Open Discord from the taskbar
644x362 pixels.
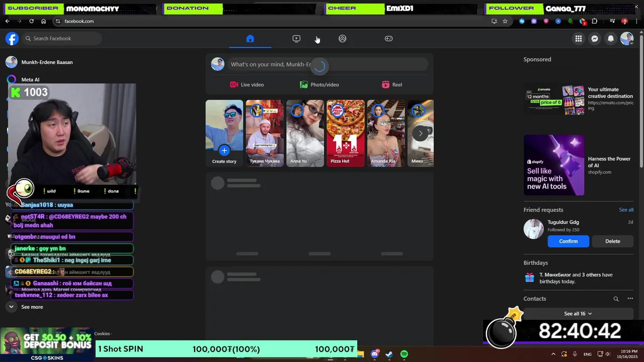pos(375,354)
